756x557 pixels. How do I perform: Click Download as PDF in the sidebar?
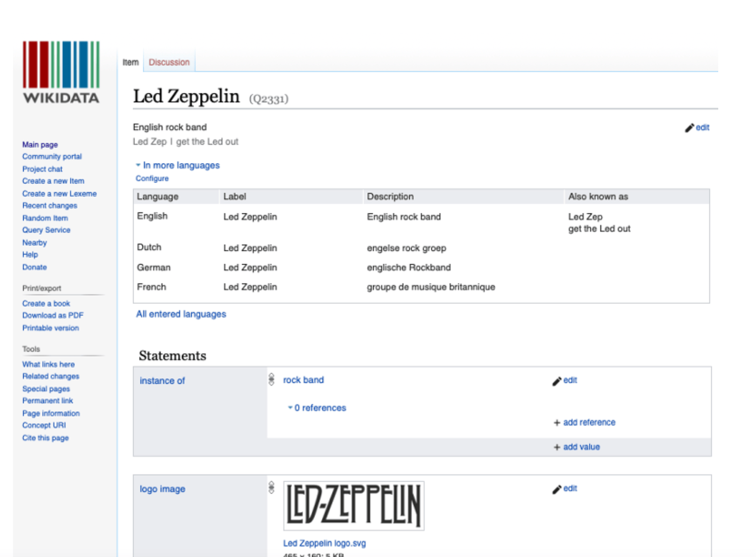coord(53,315)
